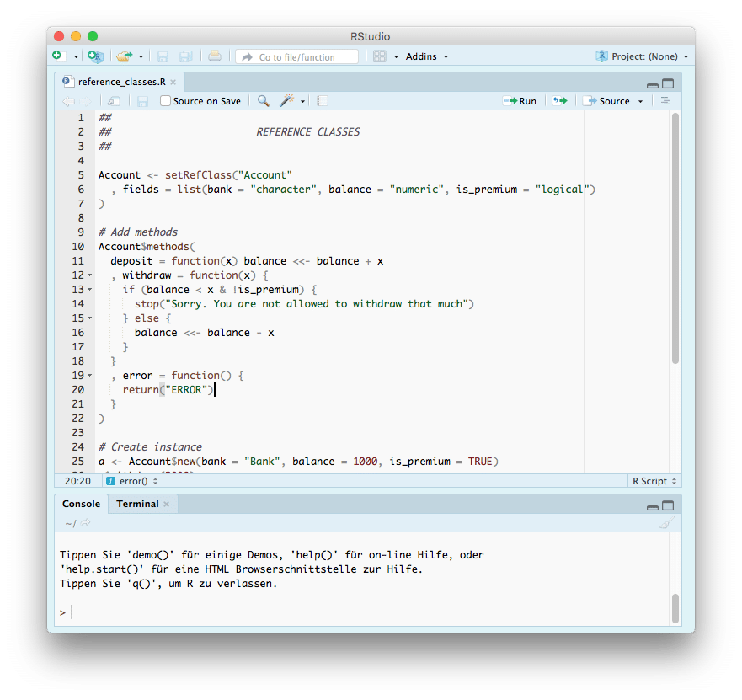Click the Code Tools magic wand icon
The image size is (742, 700).
pos(287,100)
